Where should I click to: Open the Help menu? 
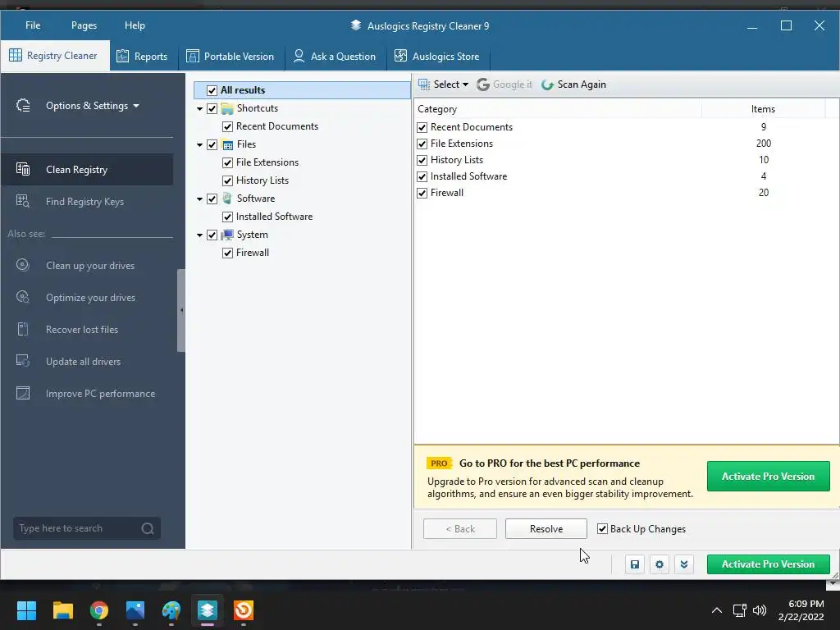point(135,25)
